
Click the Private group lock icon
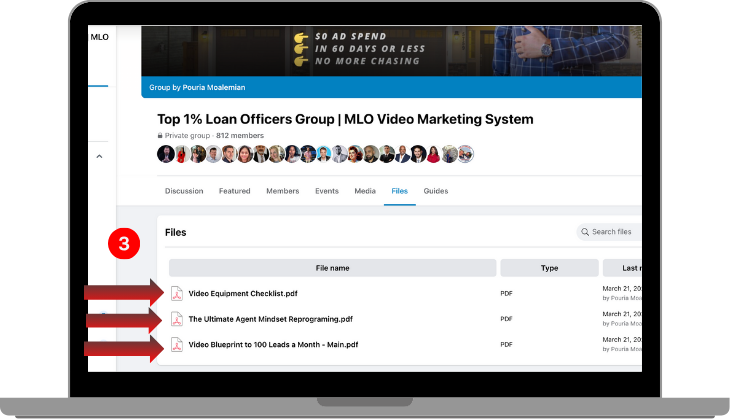tap(160, 135)
